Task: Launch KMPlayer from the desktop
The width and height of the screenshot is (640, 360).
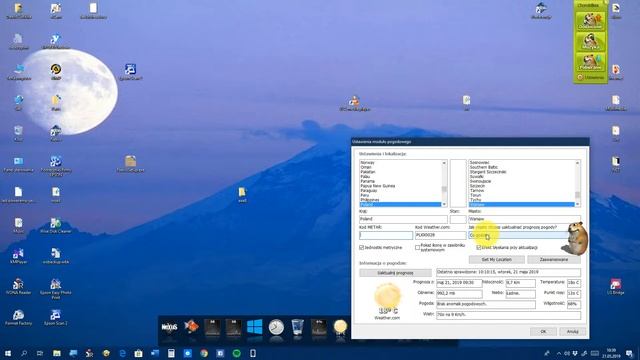Action: (x=18, y=256)
